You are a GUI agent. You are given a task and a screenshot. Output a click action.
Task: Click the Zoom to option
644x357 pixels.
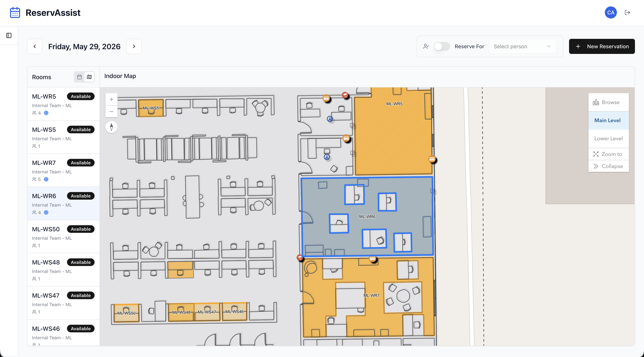click(x=608, y=154)
